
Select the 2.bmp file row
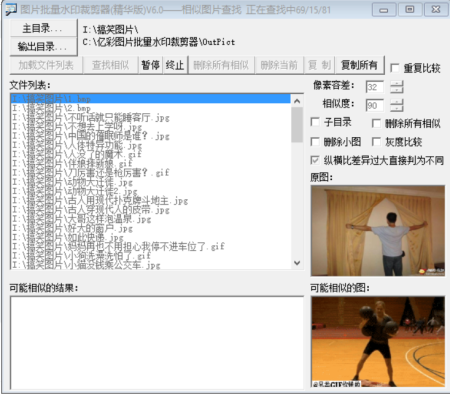point(151,108)
